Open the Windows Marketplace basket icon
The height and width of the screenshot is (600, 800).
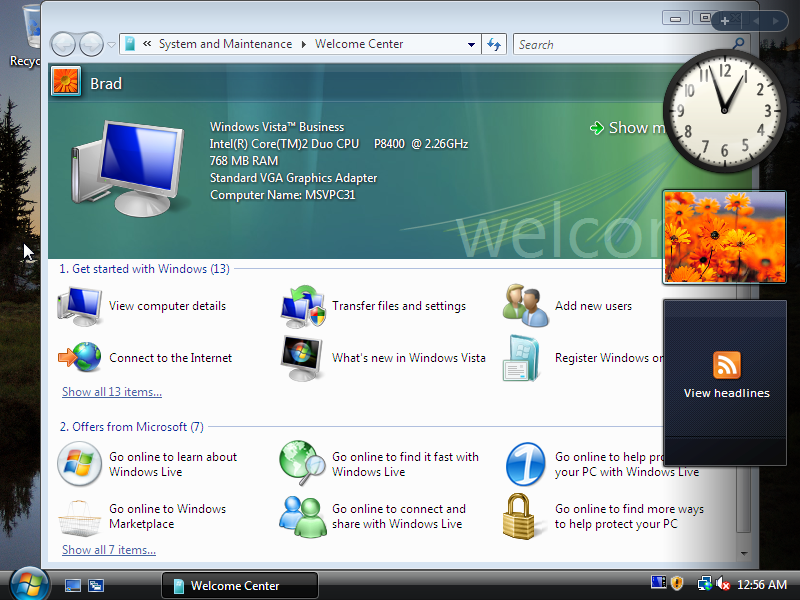[80, 518]
